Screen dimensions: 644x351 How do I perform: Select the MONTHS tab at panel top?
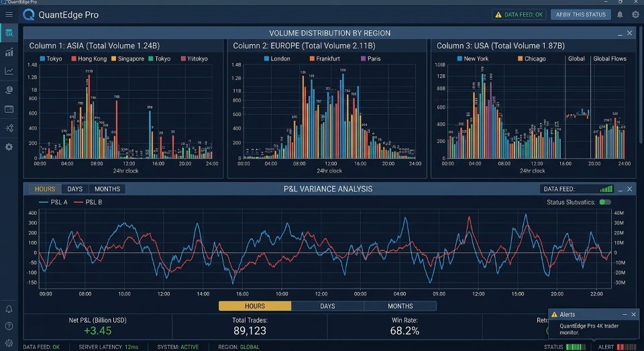coord(107,189)
